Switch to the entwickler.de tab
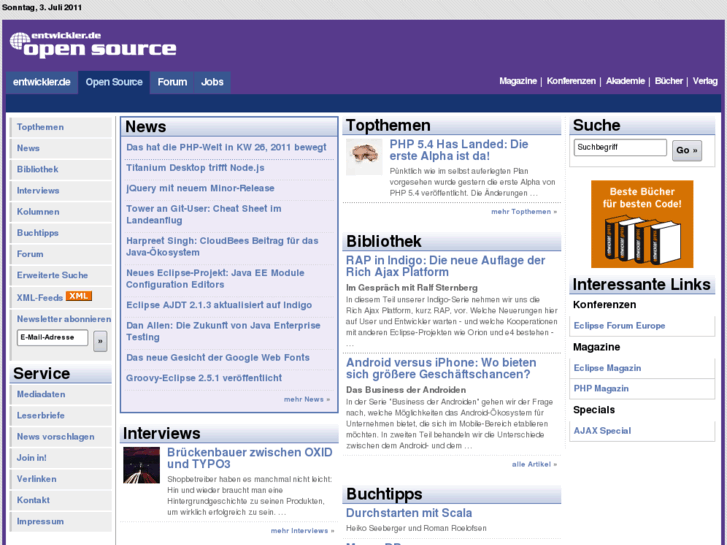The image size is (727, 545). [42, 82]
